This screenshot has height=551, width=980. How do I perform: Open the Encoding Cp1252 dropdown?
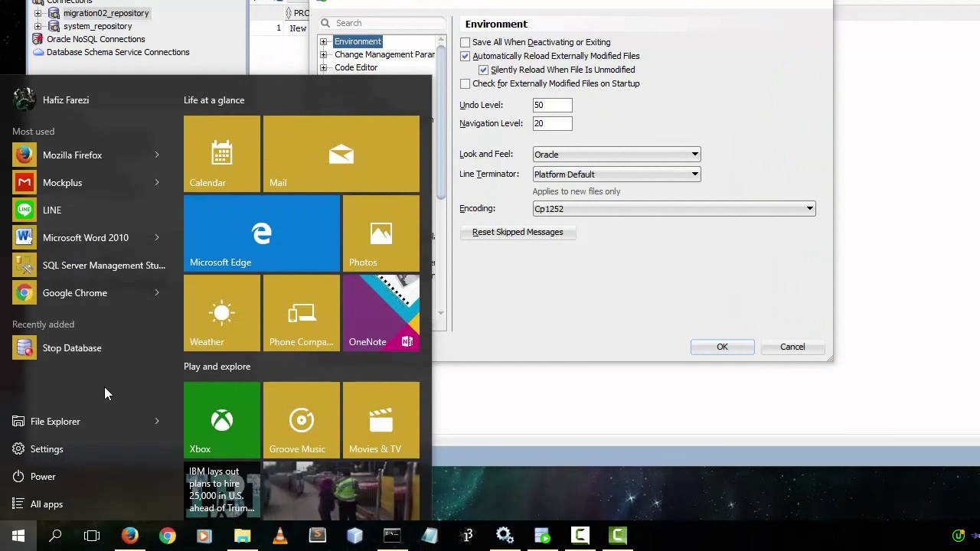[x=674, y=208]
